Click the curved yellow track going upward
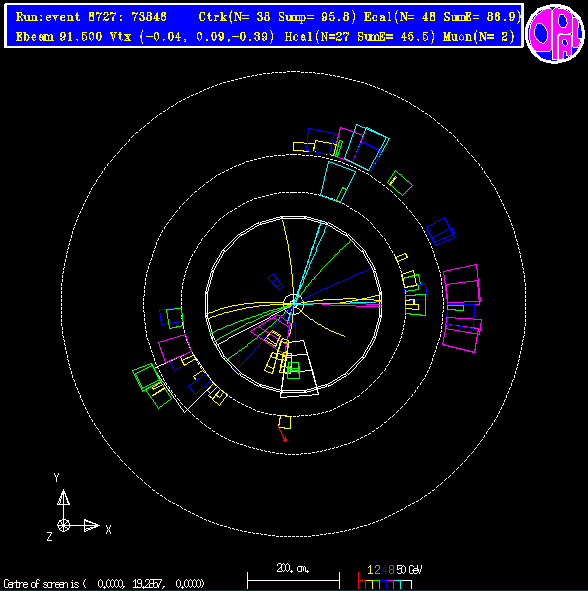The width and height of the screenshot is (588, 591). click(288, 260)
